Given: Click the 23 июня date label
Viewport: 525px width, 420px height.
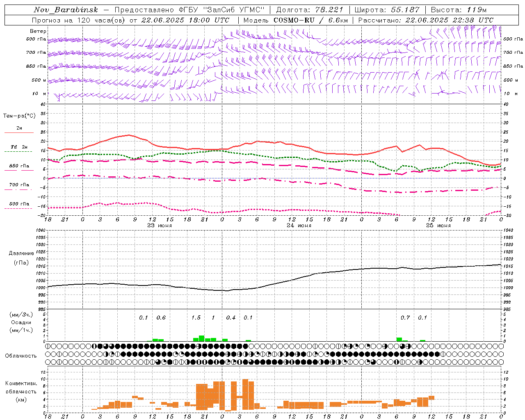Looking at the screenshot, I should click(160, 226).
